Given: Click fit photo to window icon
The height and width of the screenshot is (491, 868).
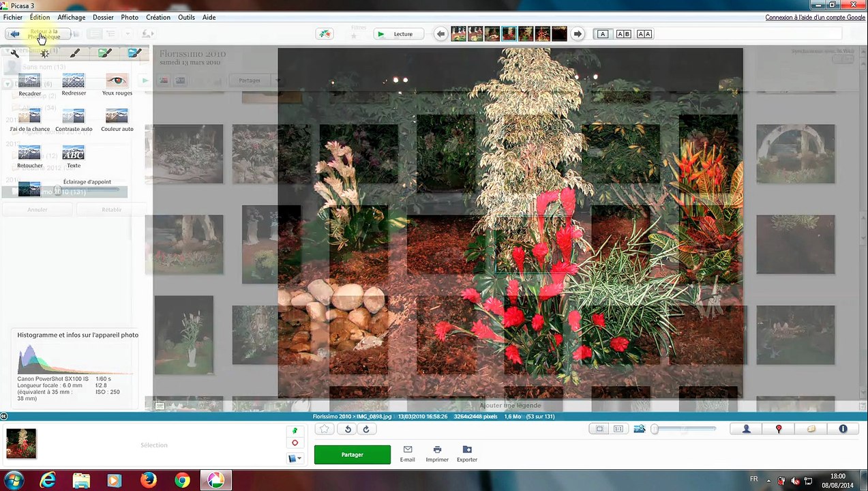Looking at the screenshot, I should pos(599,429).
